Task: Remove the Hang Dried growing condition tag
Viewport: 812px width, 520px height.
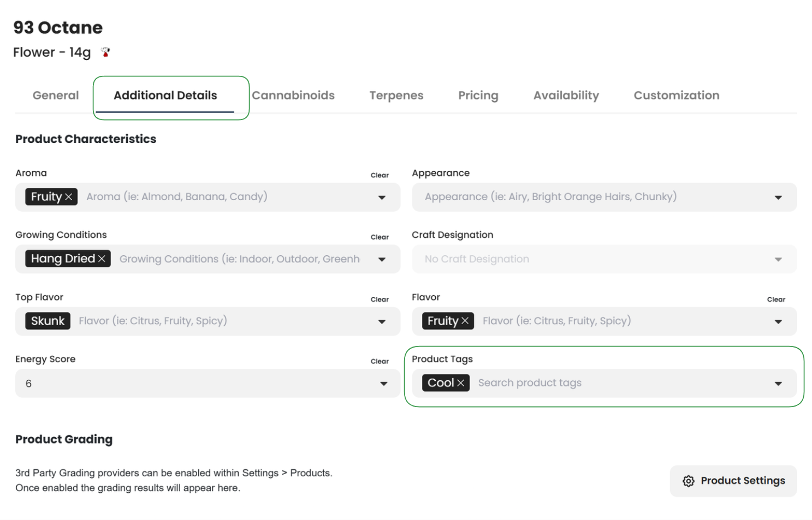Action: tap(102, 259)
